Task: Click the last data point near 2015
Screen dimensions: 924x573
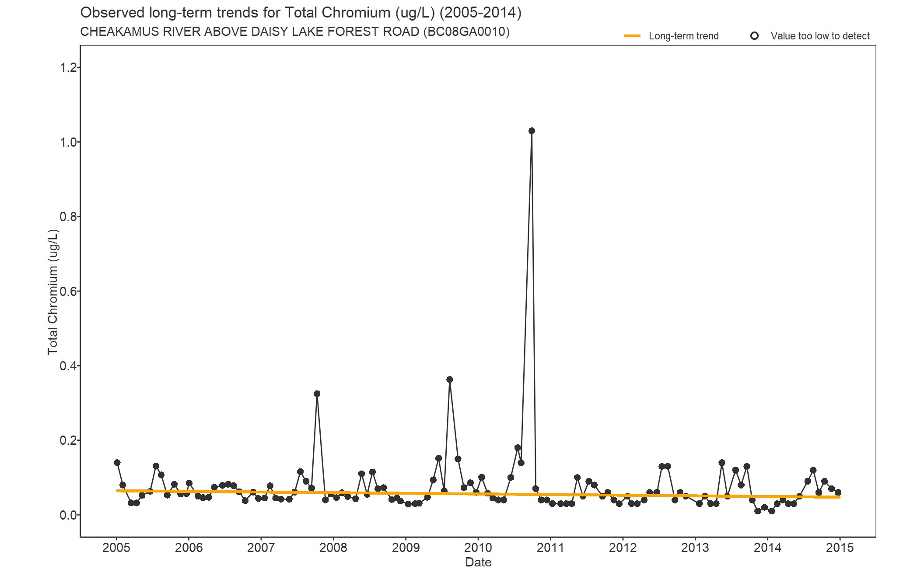Action: (838, 492)
